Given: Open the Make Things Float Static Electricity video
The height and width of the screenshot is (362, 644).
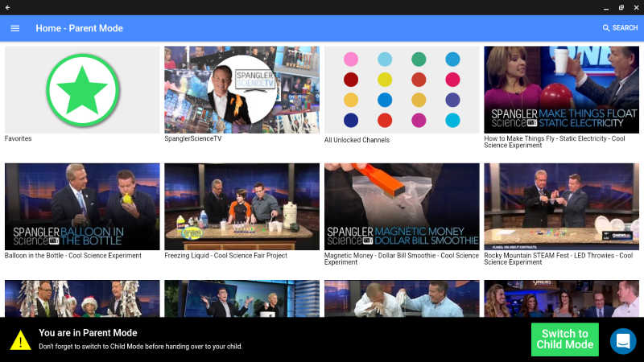Looking at the screenshot, I should pyautogui.click(x=561, y=89).
